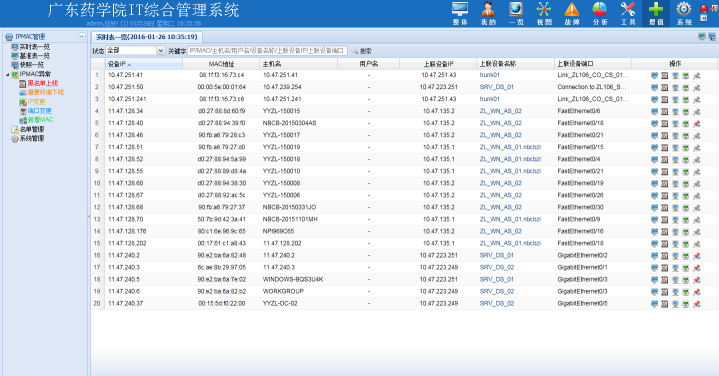Click the sidebar collapse splitter handle

point(89,217)
